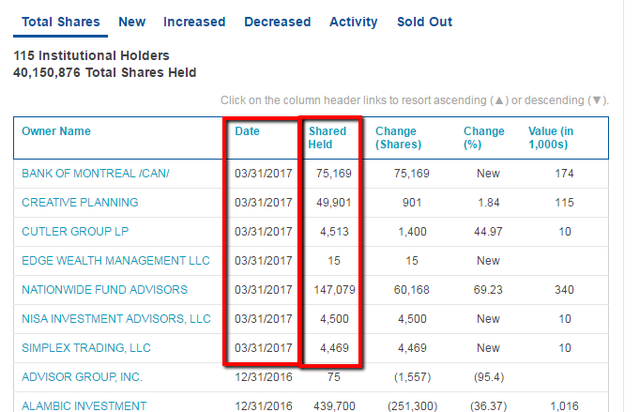Open EDGE WEALTH MANAGEMENT LLC link

[x=116, y=261]
